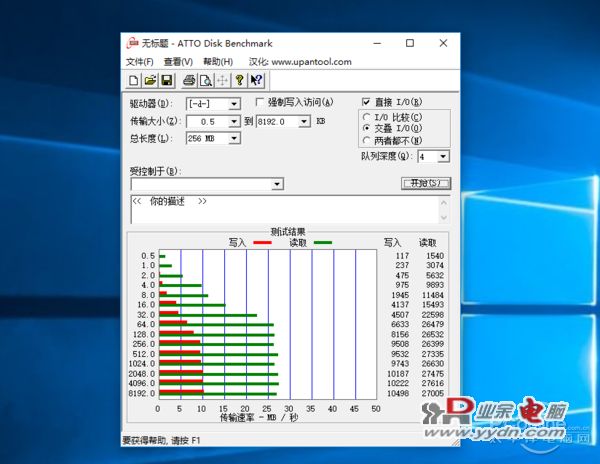600x464 pixels.
Task: Click the Save floppy disk icon
Action: pos(166,80)
